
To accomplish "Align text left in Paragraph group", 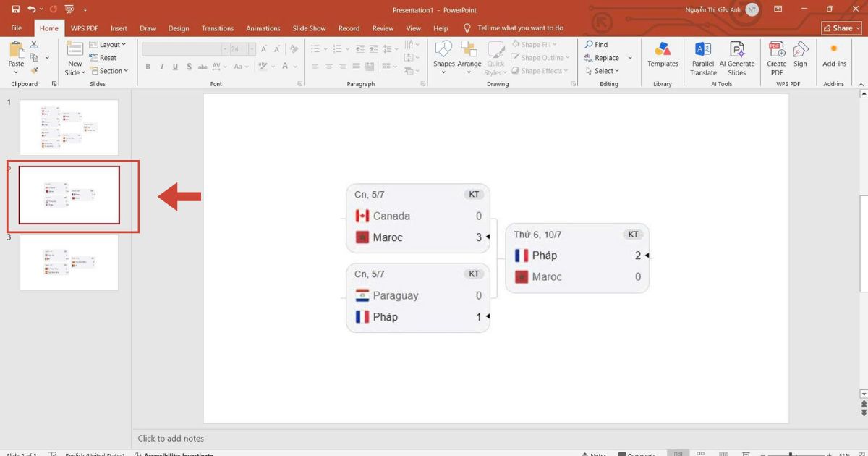I will 315,67.
